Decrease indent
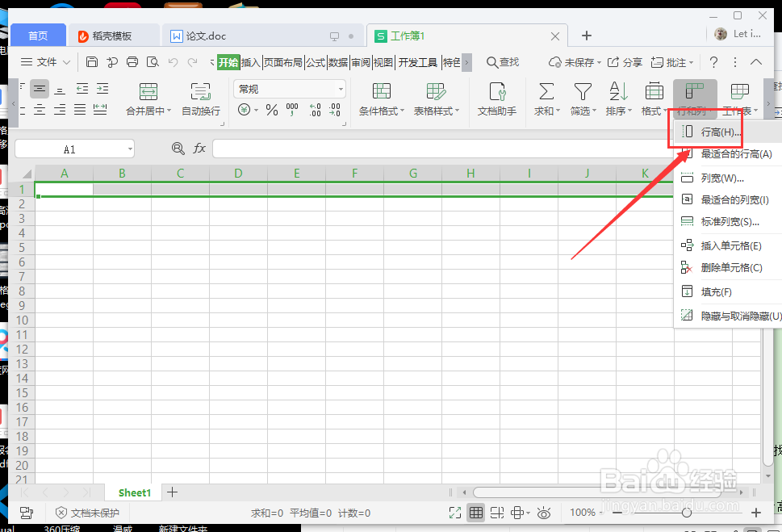 [82, 89]
